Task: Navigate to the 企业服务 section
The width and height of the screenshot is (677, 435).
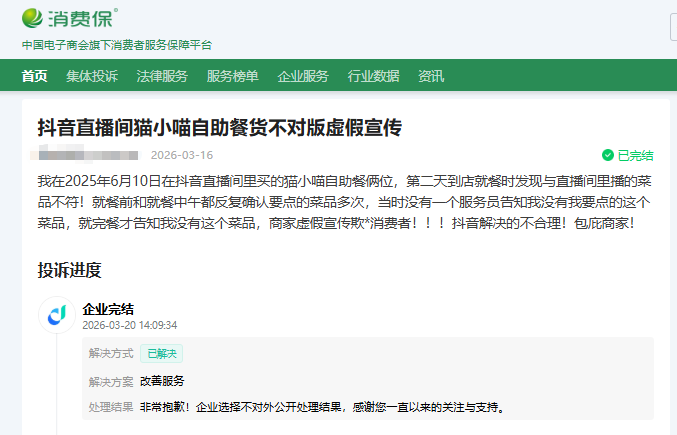Action: click(x=303, y=76)
